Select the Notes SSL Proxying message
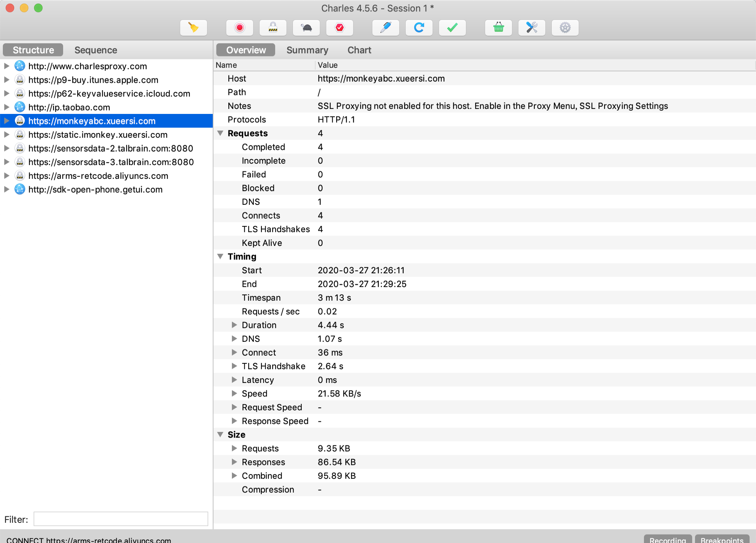 pos(493,106)
